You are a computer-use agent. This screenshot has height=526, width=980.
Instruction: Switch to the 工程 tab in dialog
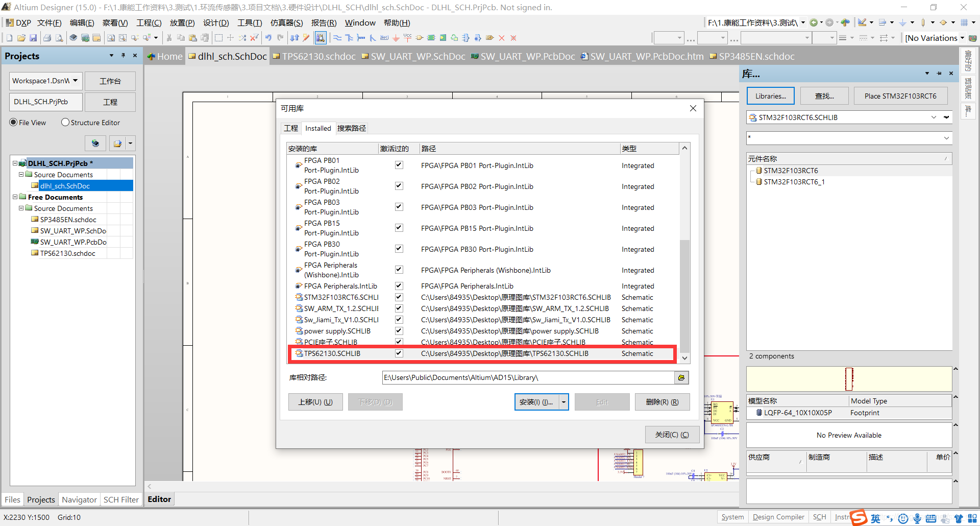coord(291,128)
